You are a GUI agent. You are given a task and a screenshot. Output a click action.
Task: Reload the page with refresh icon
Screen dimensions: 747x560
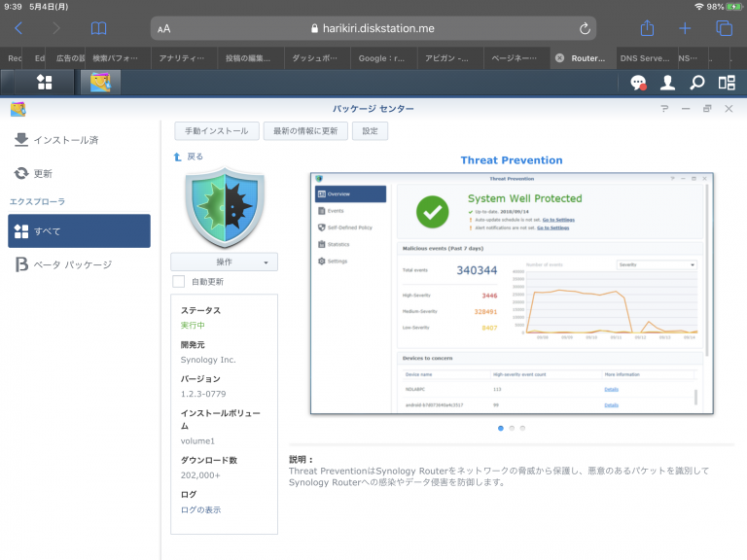point(585,28)
